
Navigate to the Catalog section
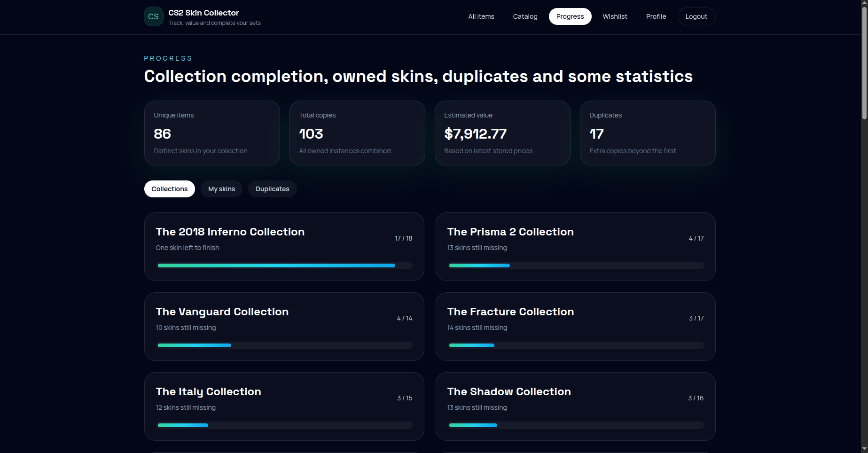525,16
